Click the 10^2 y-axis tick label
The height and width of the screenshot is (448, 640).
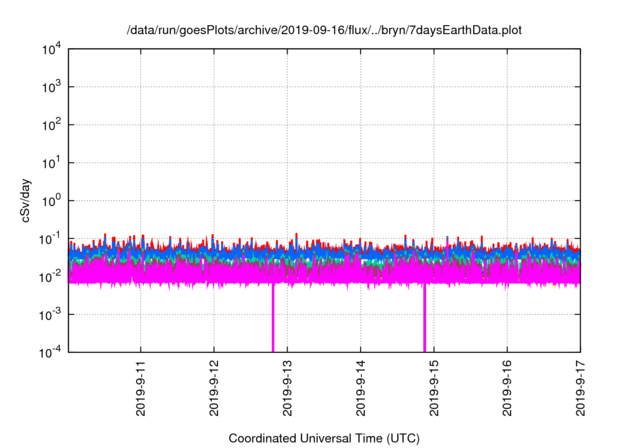51,125
